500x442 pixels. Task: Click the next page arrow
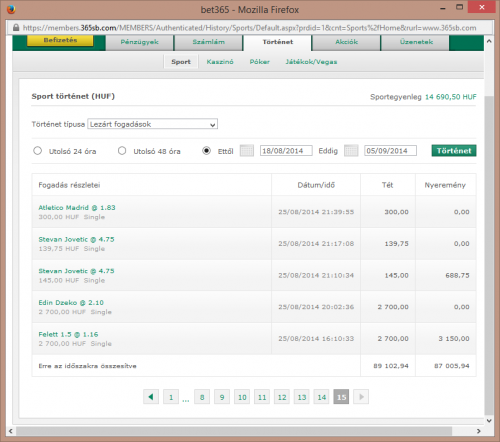[x=361, y=397]
